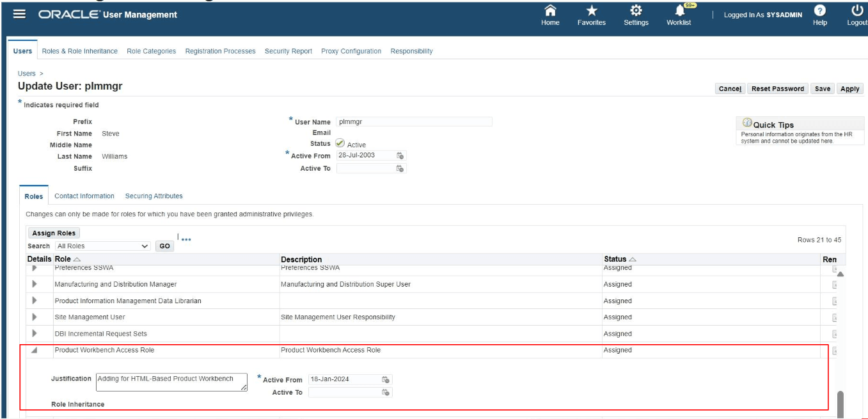
Task: Go to the Home icon
Action: point(550,11)
